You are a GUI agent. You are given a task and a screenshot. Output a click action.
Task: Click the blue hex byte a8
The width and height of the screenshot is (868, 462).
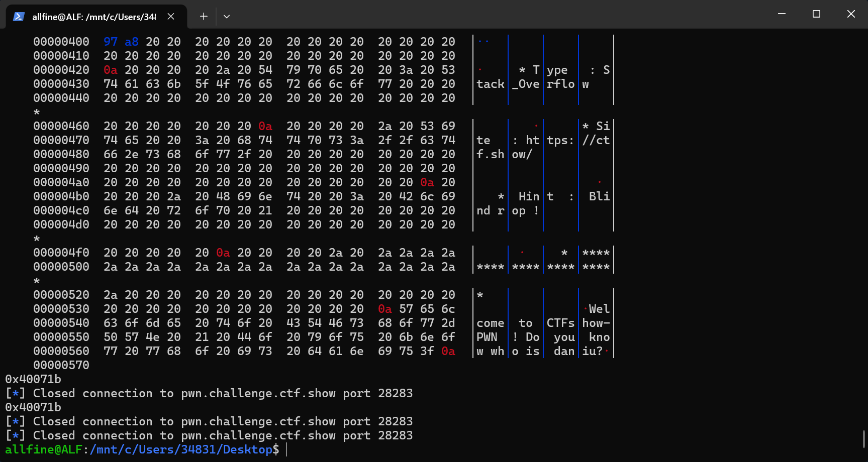tap(132, 42)
